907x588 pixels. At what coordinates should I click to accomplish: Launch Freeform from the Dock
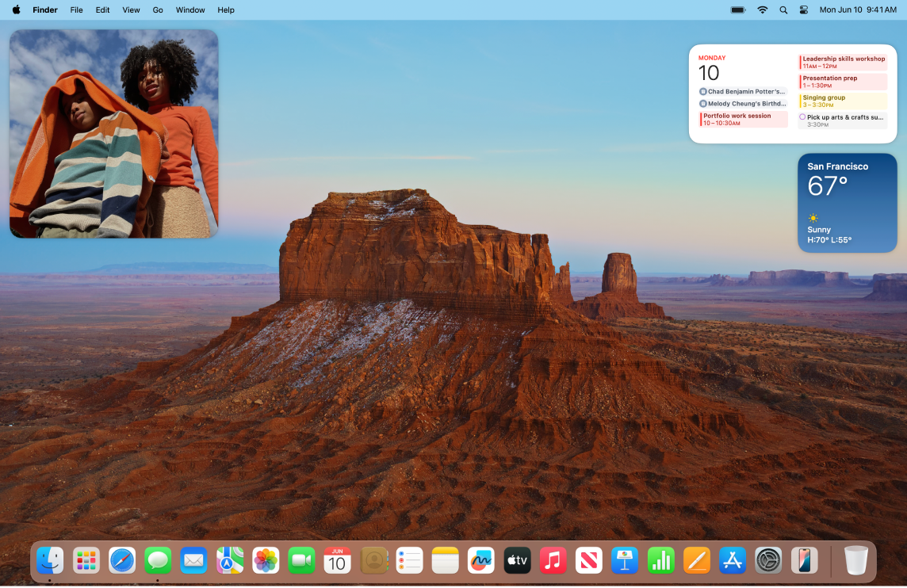point(480,560)
